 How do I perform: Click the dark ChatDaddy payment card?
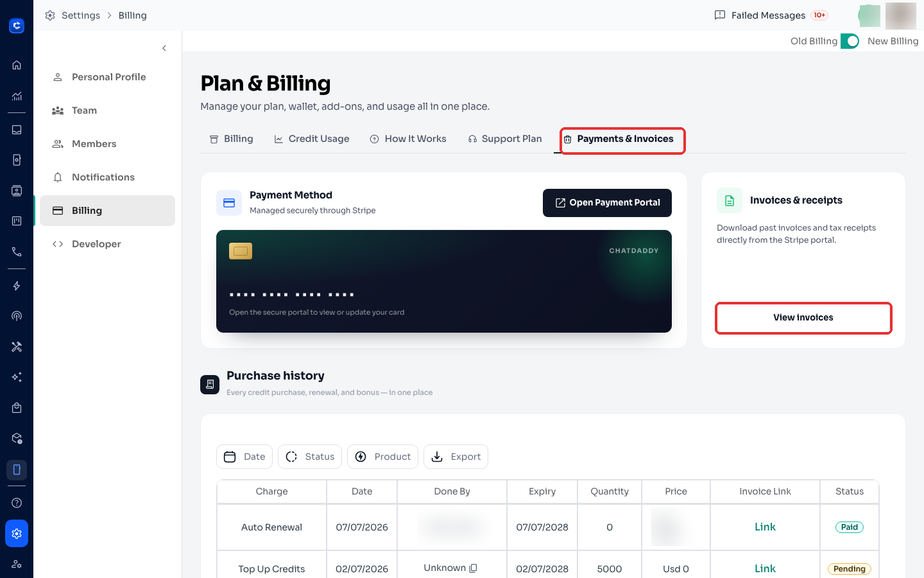click(x=444, y=281)
